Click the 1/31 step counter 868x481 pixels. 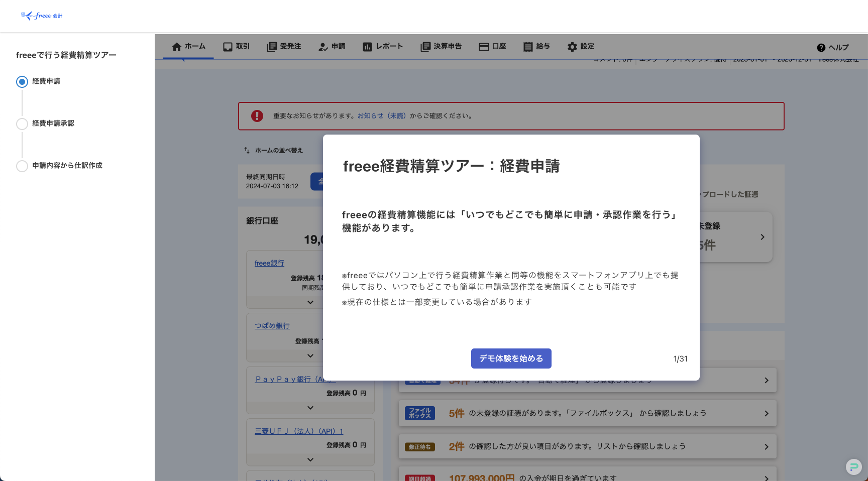point(680,359)
